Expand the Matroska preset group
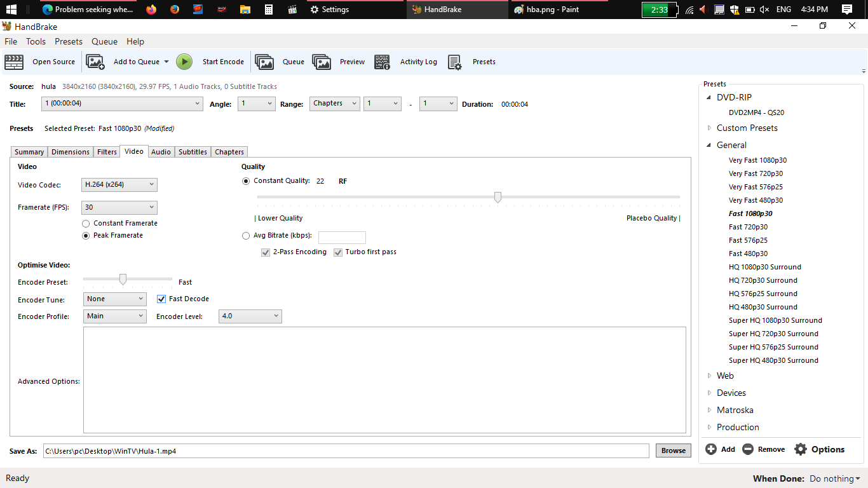The width and height of the screenshot is (868, 488). (710, 410)
